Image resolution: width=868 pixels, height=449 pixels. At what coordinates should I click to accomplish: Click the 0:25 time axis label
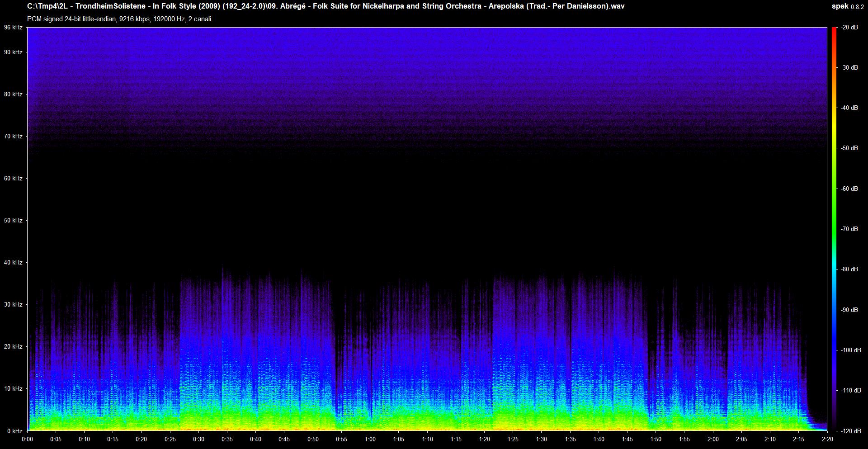[x=170, y=440]
